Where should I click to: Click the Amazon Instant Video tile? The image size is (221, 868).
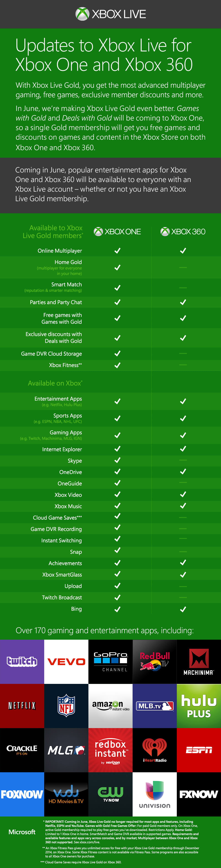[110, 705]
